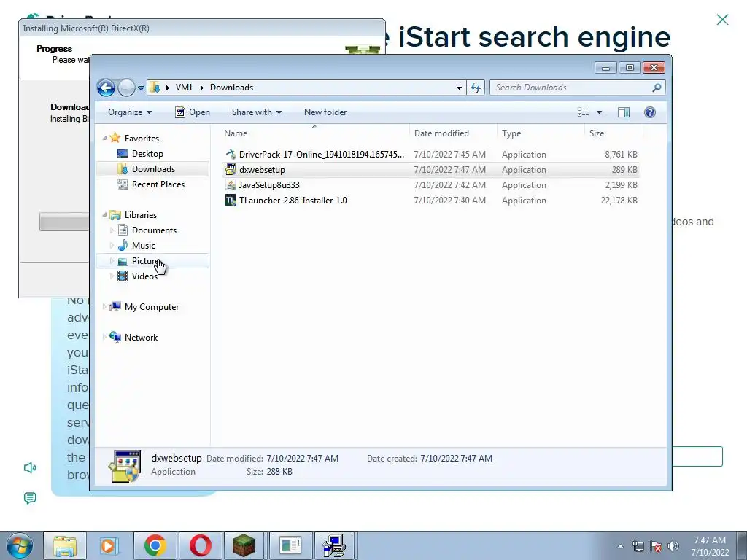Image resolution: width=747 pixels, height=560 pixels.
Task: Open the Minecraft block taskbar icon
Action: 244,545
